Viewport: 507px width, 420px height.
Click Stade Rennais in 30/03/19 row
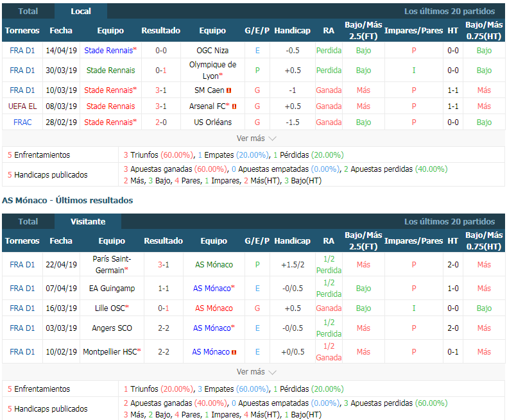[x=110, y=71]
